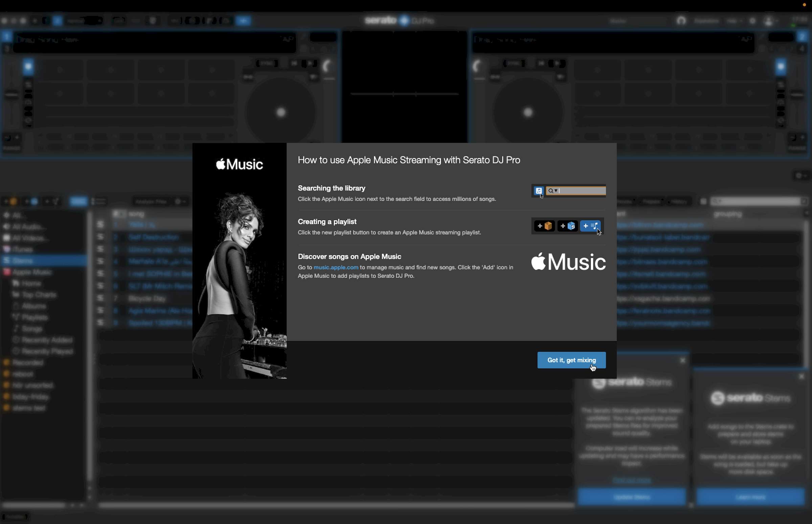The width and height of the screenshot is (812, 524).
Task: Select the 'Bicycle Day' track row
Action: pyautogui.click(x=147, y=299)
